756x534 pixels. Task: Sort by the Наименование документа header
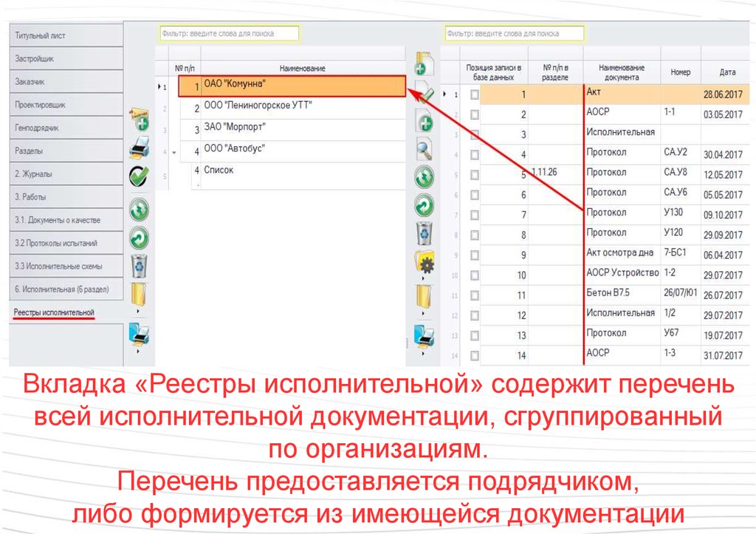tap(622, 72)
